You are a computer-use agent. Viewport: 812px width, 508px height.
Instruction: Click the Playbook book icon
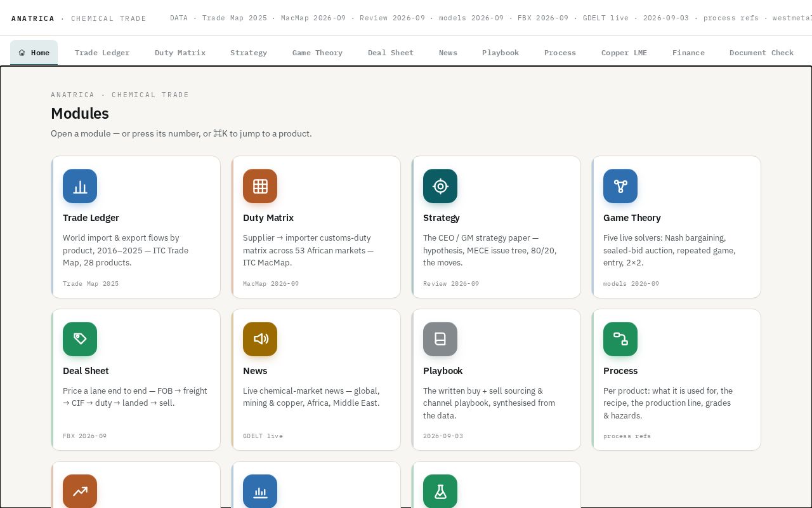(440, 339)
